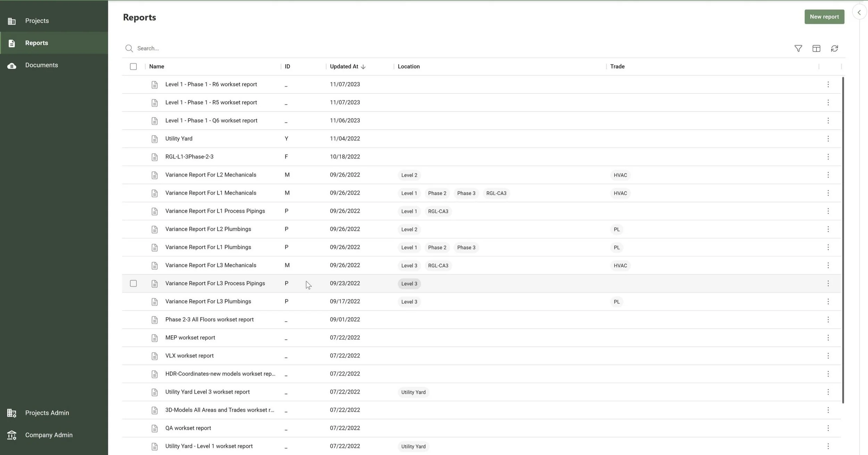Screen dimensions: 868x455
Task: Open three-dot menu for MEP workset report
Action: [x=828, y=338]
